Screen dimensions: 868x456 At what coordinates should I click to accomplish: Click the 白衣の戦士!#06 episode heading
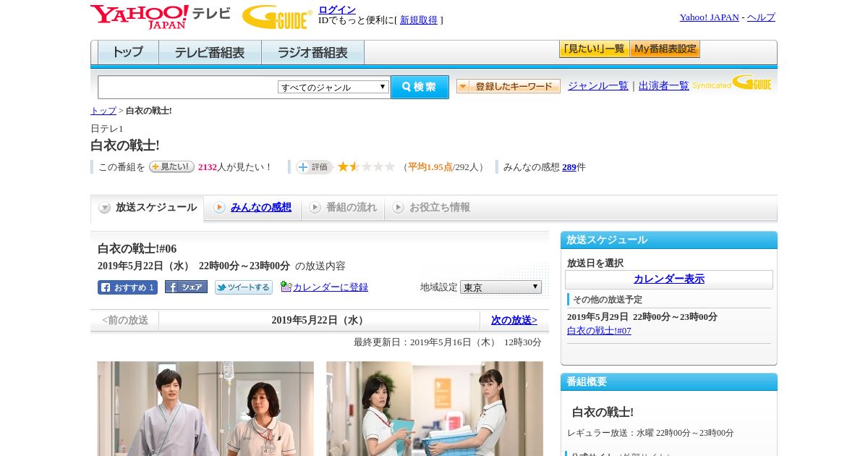[137, 249]
